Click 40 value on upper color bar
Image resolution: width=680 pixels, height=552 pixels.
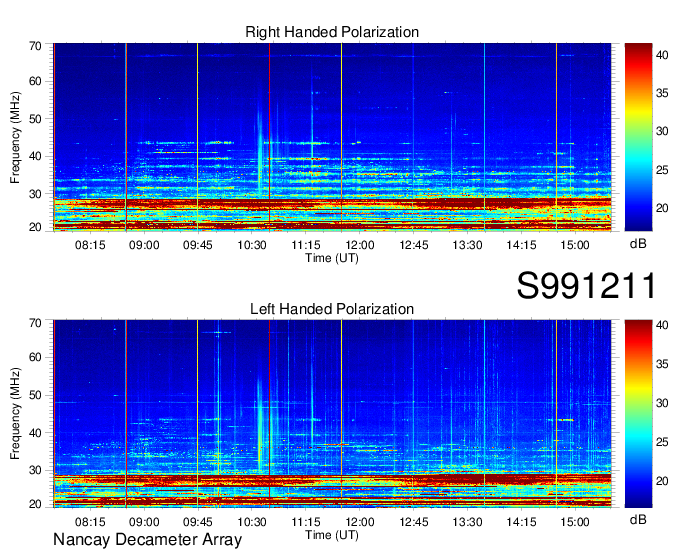662,55
